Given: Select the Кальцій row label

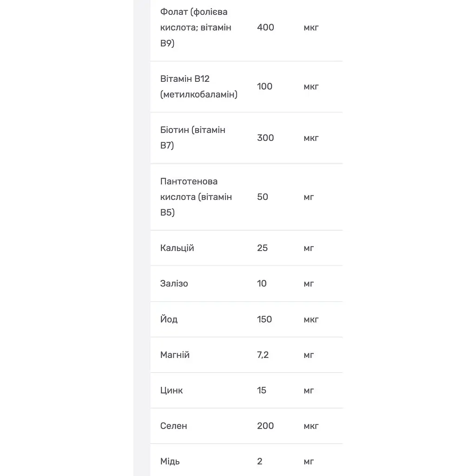Looking at the screenshot, I should click(177, 248).
